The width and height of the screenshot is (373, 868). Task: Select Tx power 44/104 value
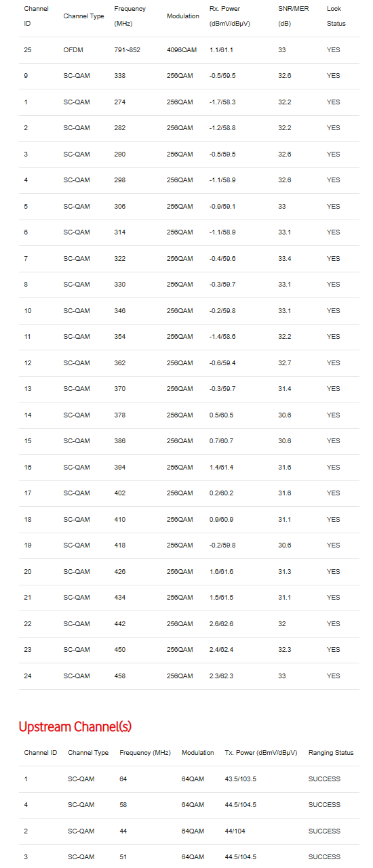234,831
